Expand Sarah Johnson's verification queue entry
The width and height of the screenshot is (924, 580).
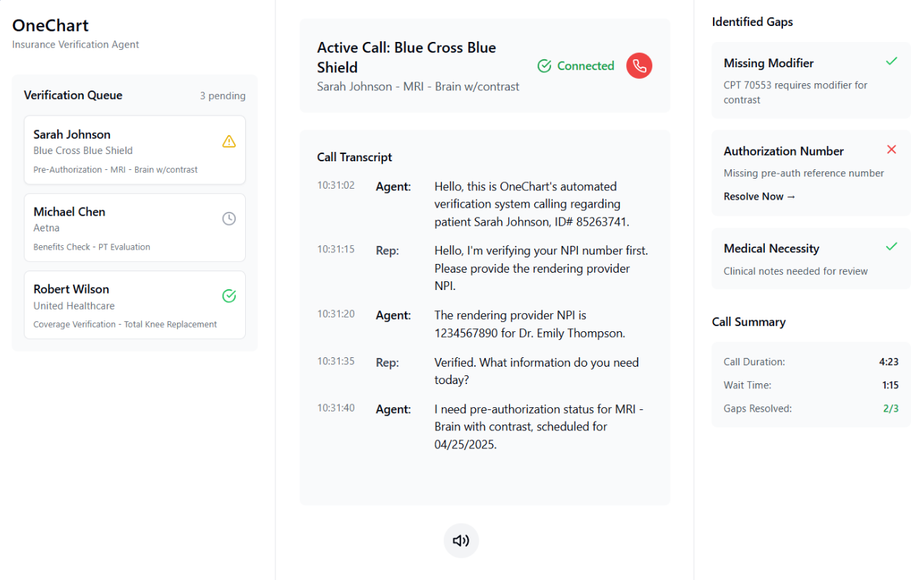coord(134,150)
